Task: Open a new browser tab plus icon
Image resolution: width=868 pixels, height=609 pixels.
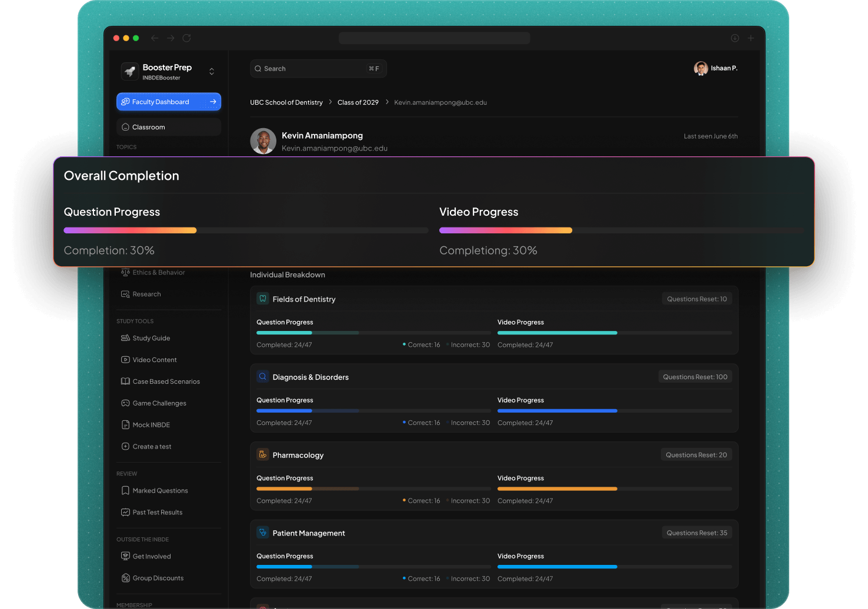Action: click(751, 38)
